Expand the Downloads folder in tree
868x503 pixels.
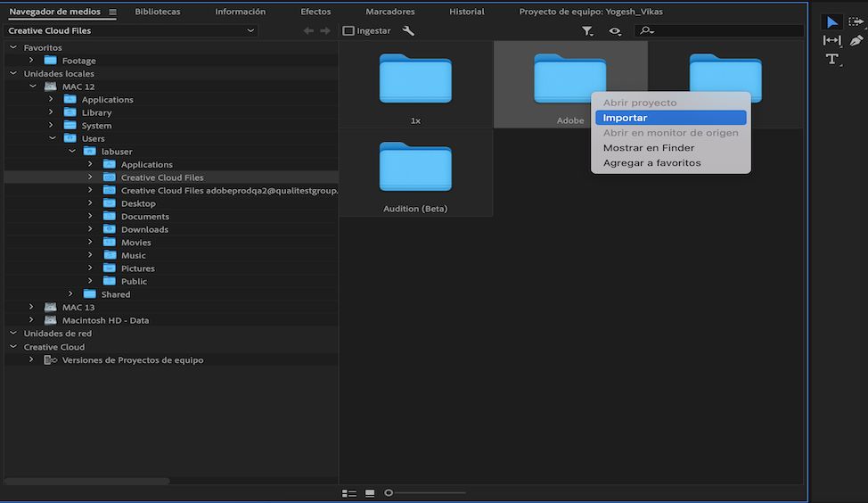tap(90, 229)
